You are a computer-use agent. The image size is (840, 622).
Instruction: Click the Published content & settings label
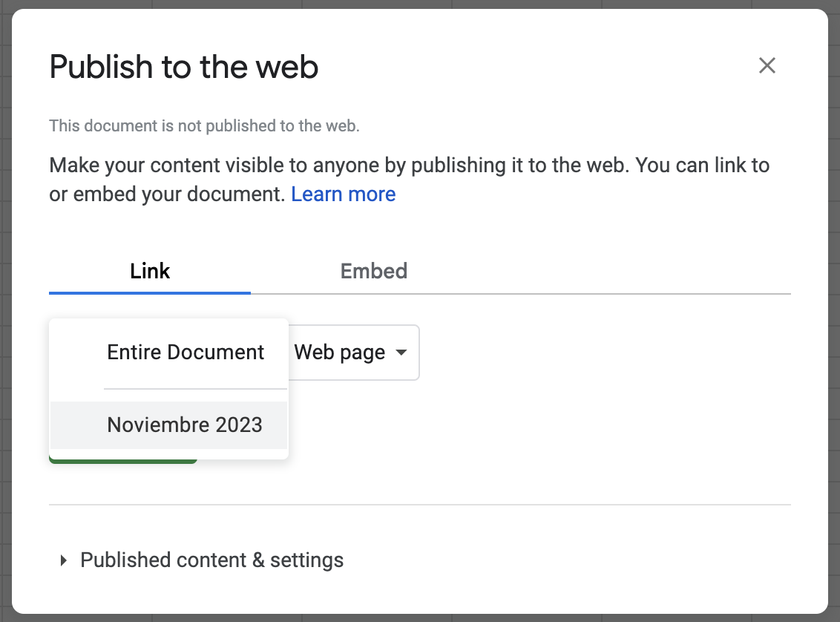[x=211, y=560]
